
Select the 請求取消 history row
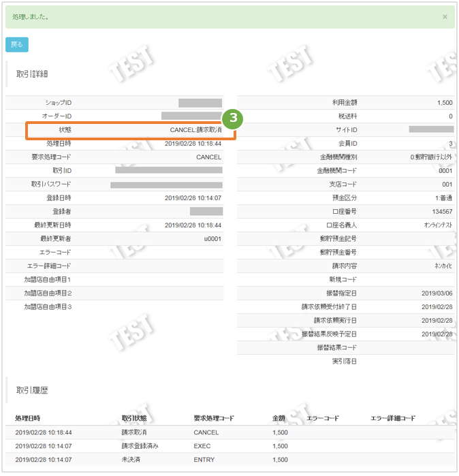[230, 432]
